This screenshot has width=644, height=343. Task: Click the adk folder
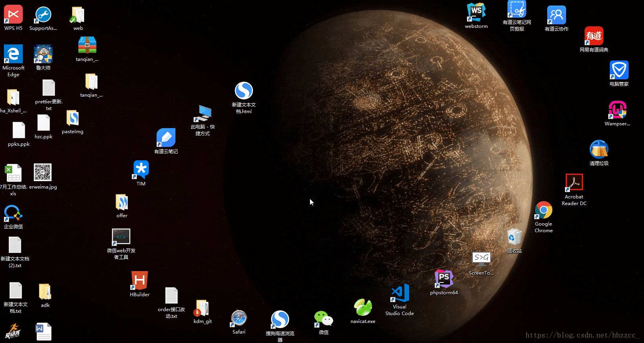[x=45, y=292]
